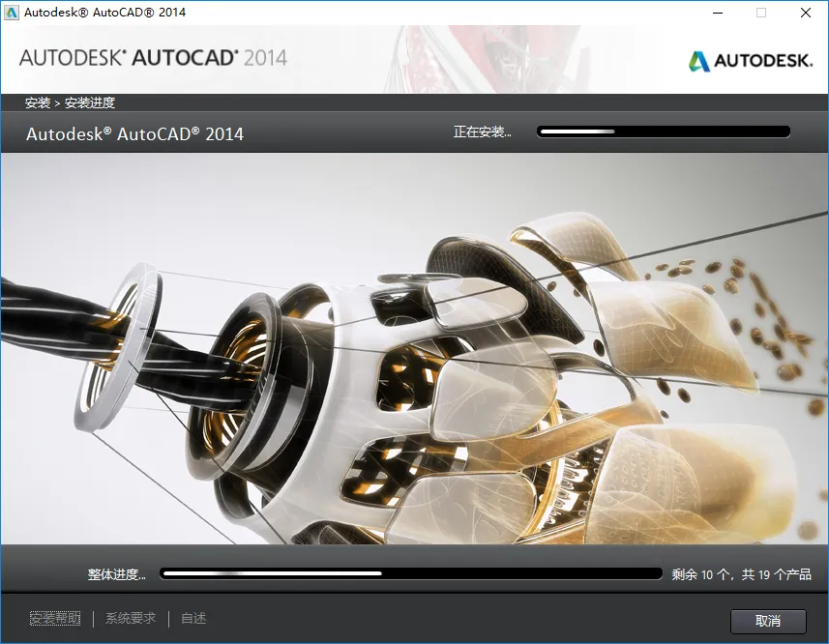The width and height of the screenshot is (829, 644).
Task: Click the AUTODESK AUTOCAD 2014 banner title
Action: pos(154,58)
